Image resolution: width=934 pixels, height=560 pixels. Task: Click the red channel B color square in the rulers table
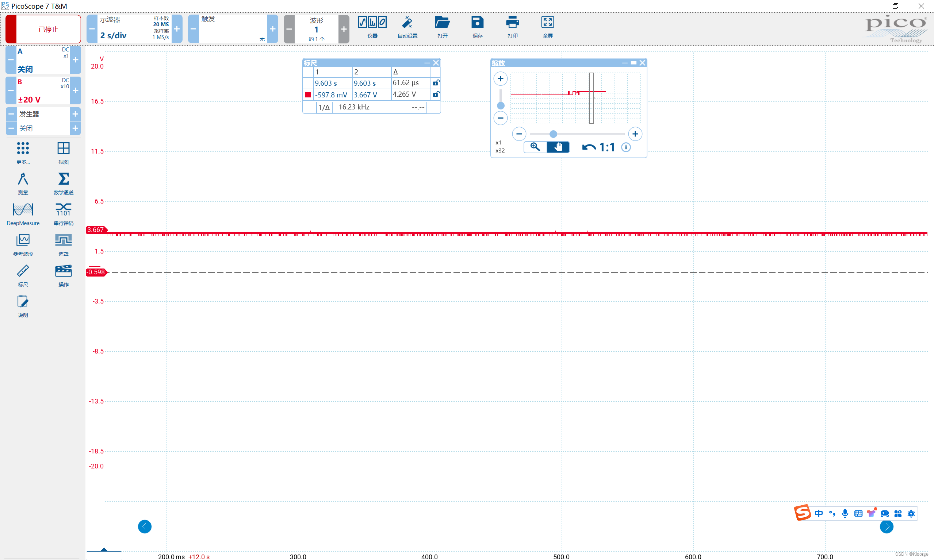pyautogui.click(x=308, y=95)
